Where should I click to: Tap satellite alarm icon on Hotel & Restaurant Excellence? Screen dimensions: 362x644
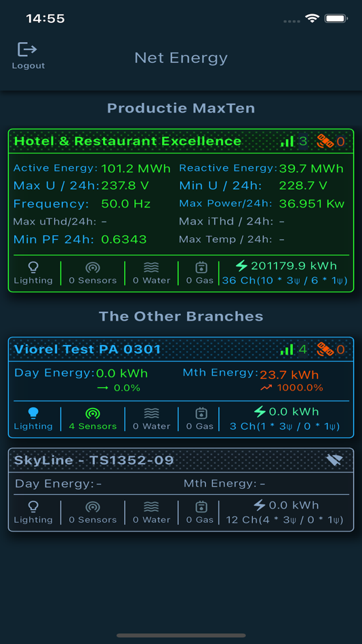coord(325,142)
